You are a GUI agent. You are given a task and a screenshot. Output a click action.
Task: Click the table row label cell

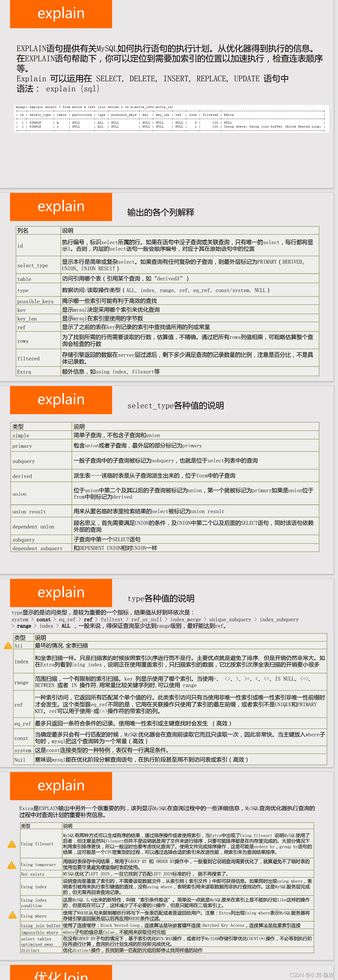38,279
